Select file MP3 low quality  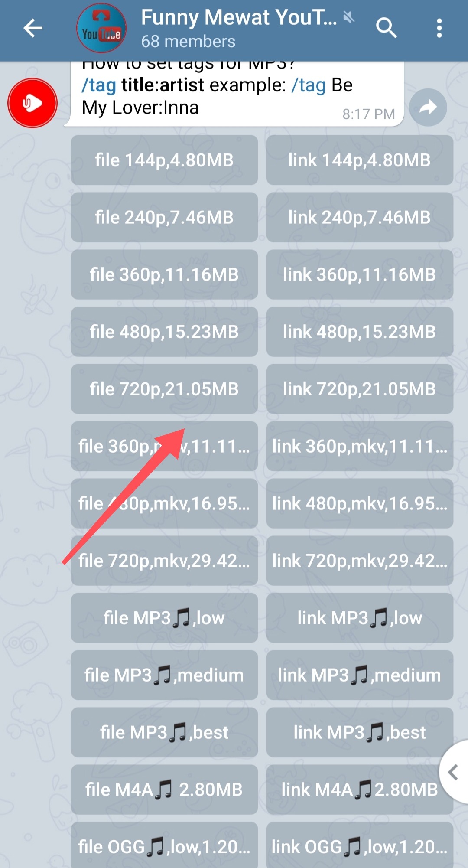point(164,618)
